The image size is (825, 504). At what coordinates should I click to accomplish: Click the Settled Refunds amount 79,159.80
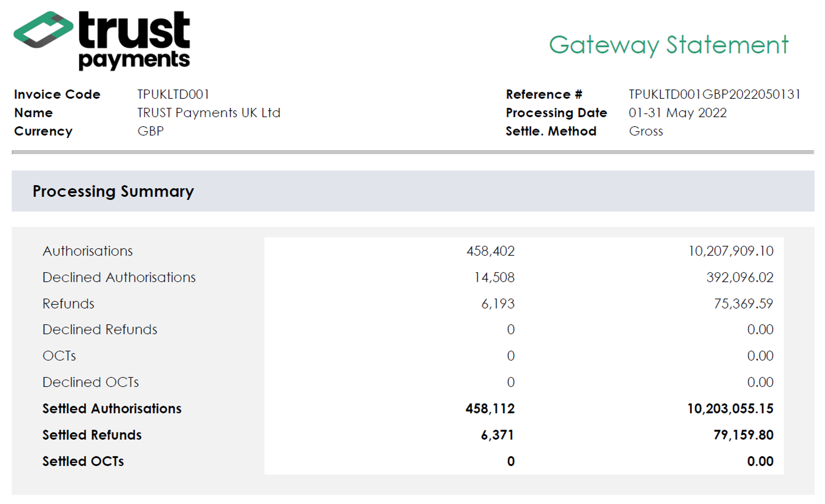(743, 435)
